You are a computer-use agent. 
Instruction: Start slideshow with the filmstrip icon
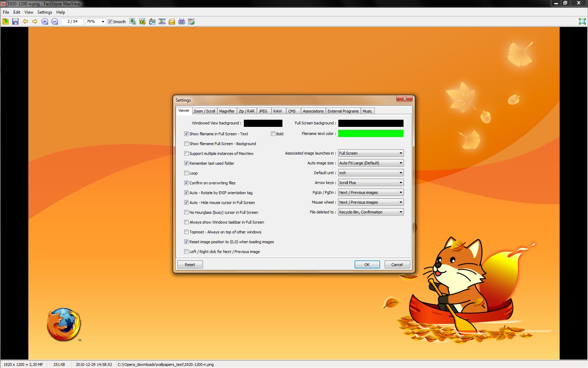(162, 21)
